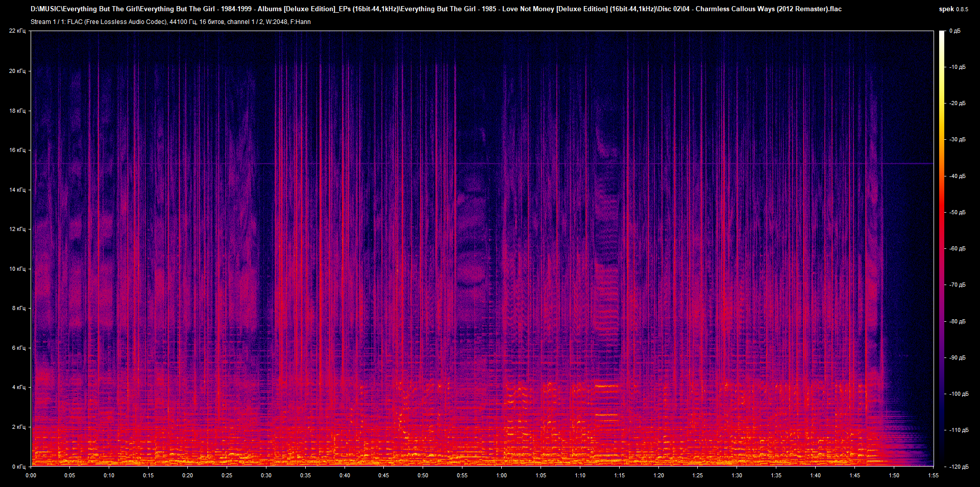Click the 0:50 time axis label
The height and width of the screenshot is (487, 980).
tap(423, 475)
